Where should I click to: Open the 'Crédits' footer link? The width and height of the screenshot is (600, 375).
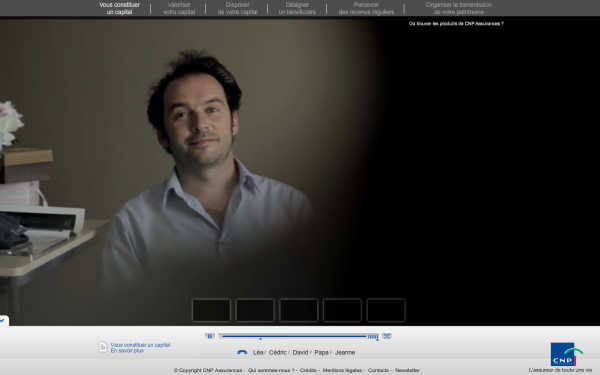(x=308, y=370)
